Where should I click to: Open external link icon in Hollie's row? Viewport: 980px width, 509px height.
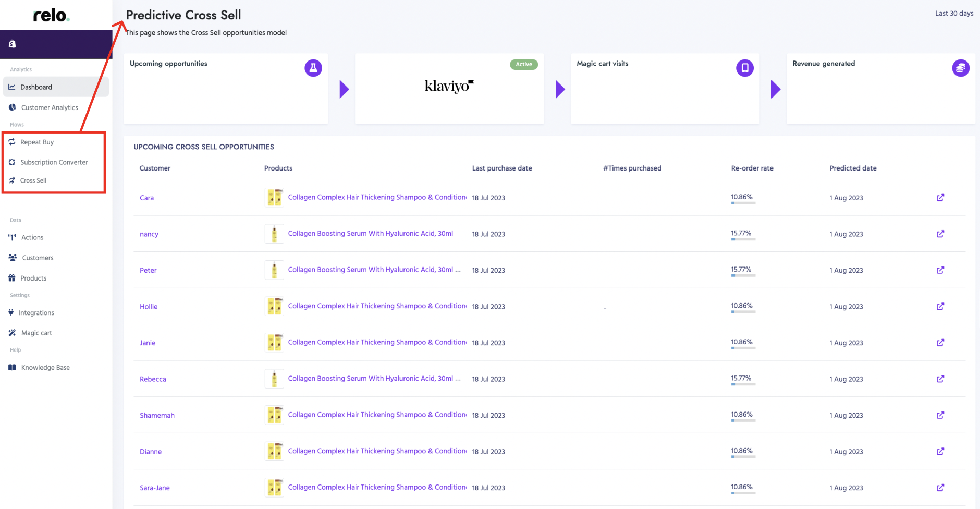coord(940,306)
